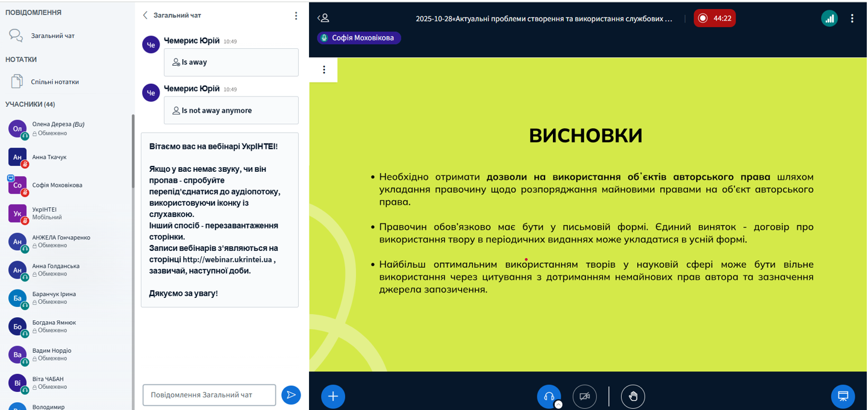Open top-right main options menu
The image size is (868, 410).
852,18
